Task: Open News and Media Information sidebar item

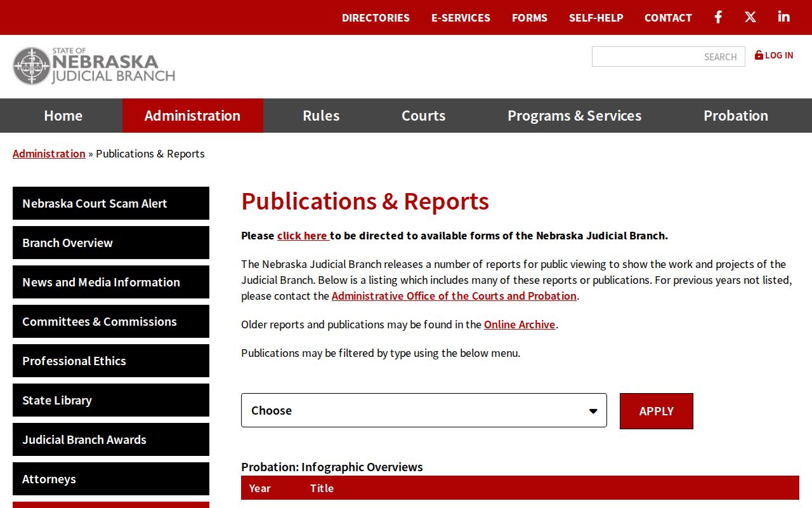Action: (x=111, y=282)
